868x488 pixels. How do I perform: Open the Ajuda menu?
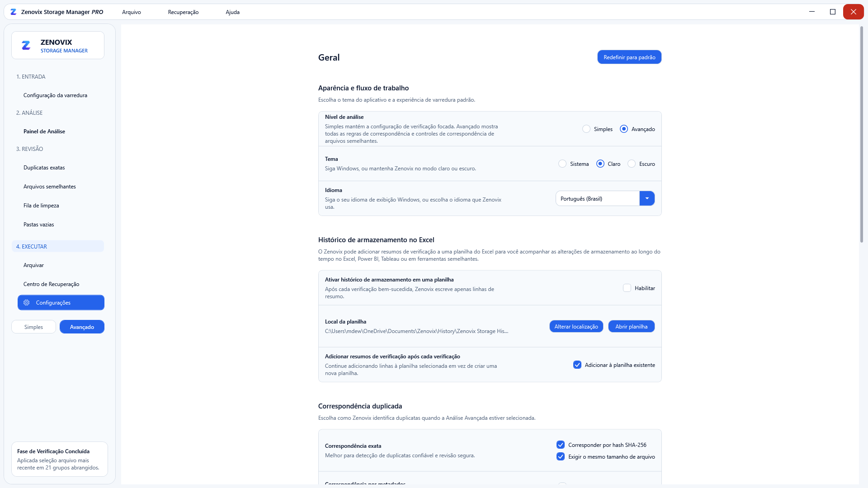coord(232,12)
